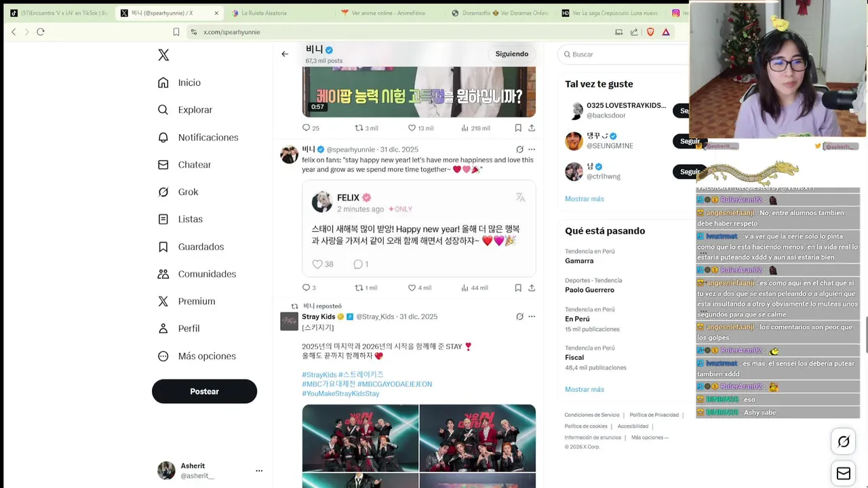Screen dimensions: 868x488
Task: Bookmark the Felix post
Action: click(518, 287)
